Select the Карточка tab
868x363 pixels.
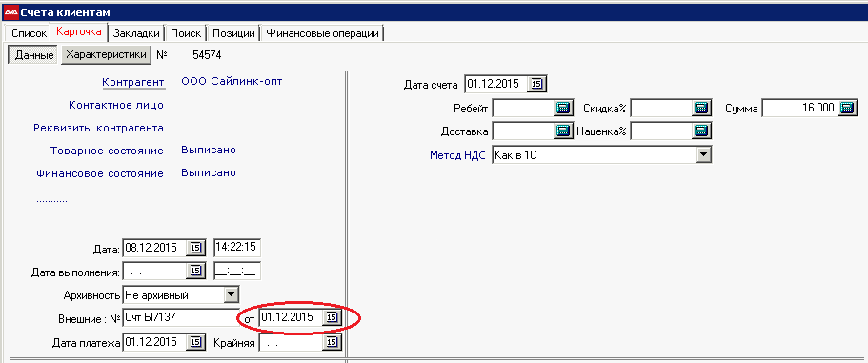(79, 31)
